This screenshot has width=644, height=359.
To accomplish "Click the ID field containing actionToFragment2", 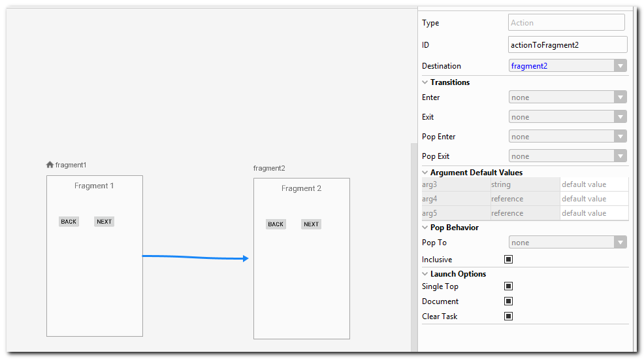I will point(567,44).
